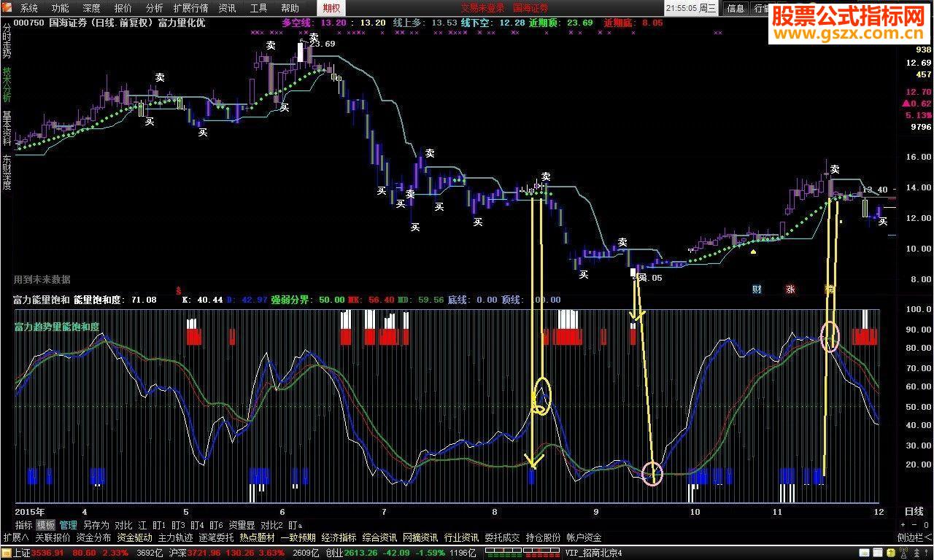Image resolution: width=934 pixels, height=560 pixels.
Task: Click the 财 marker icon on chart
Action: point(757,289)
